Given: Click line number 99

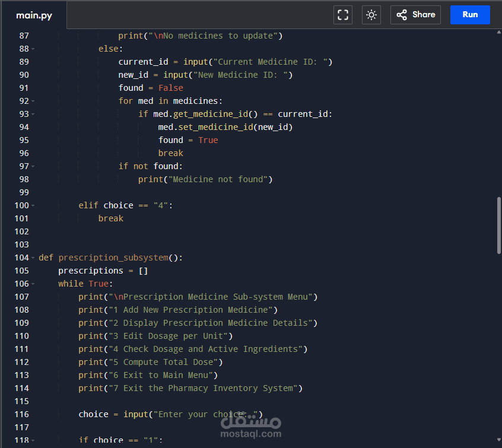Looking at the screenshot, I should click(x=24, y=192).
